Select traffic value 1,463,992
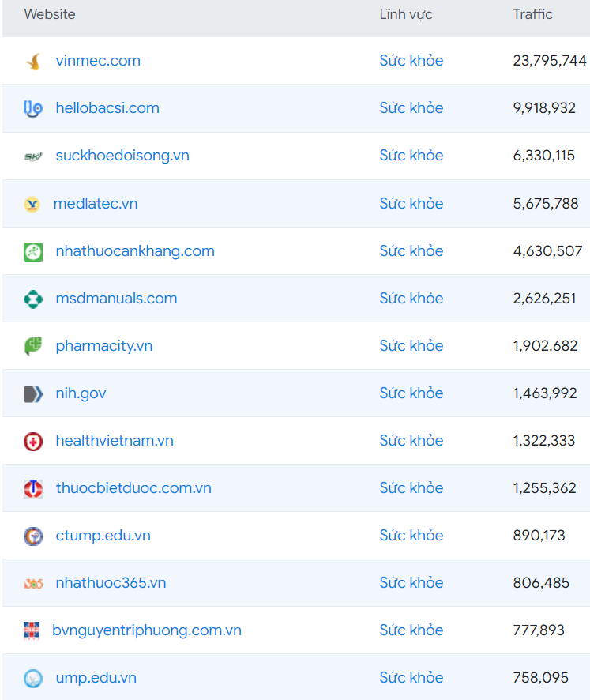The height and width of the screenshot is (700, 590). (545, 393)
